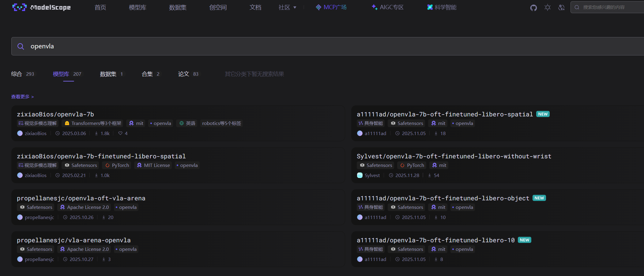The image size is (644, 276).
Task: Open propellanesjc/openvla-oft-vla-arena model
Action: click(81, 198)
